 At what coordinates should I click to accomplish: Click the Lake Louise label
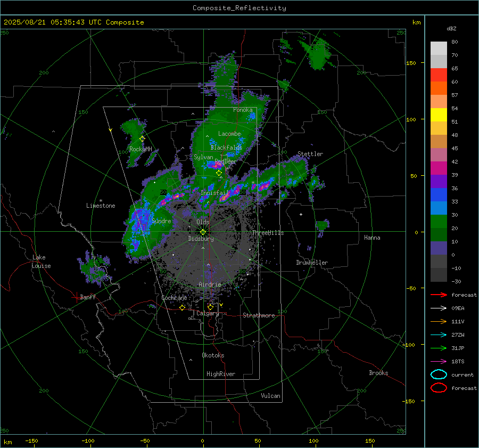coord(41,262)
